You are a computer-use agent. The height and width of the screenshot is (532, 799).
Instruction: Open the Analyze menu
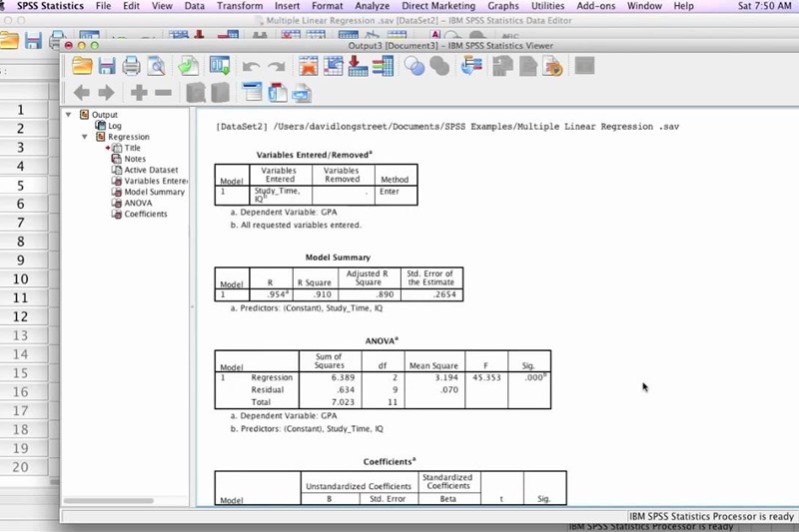click(x=372, y=6)
